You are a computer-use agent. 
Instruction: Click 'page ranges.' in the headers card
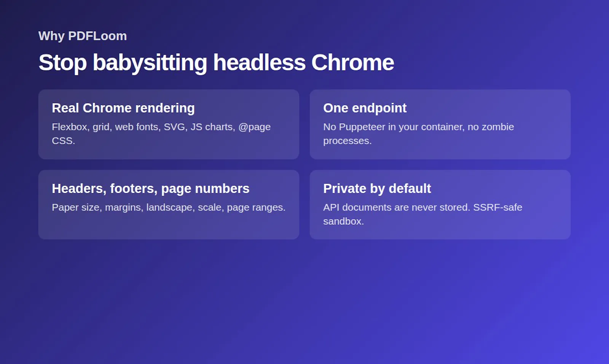coord(256,208)
